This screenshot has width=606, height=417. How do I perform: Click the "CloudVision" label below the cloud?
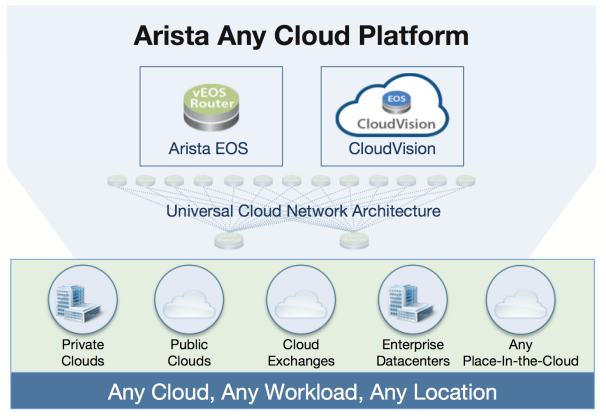(392, 149)
